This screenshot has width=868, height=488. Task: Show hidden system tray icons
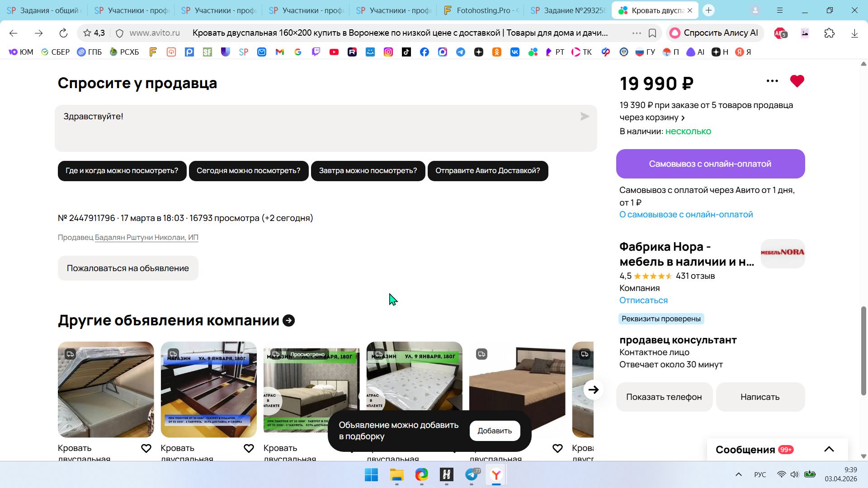pos(738,474)
